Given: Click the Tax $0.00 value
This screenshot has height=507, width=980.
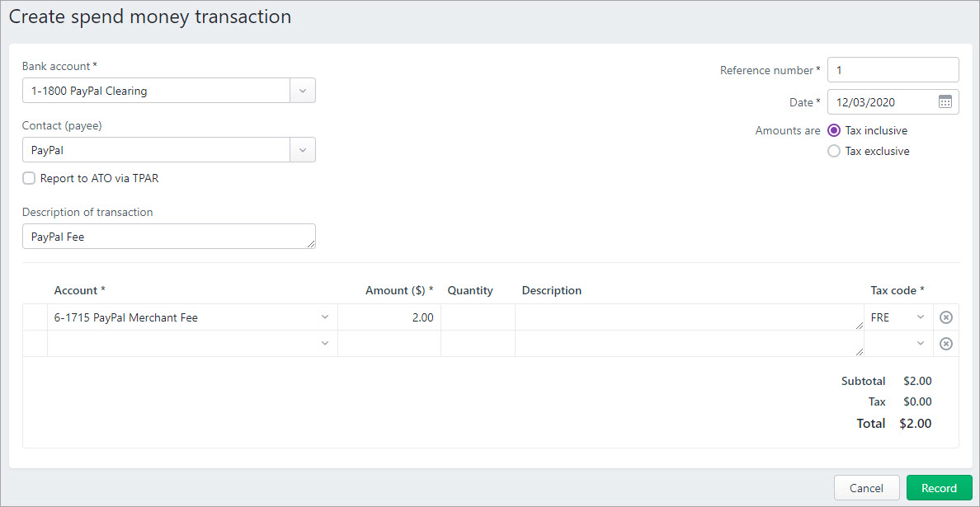Looking at the screenshot, I should point(917,401).
